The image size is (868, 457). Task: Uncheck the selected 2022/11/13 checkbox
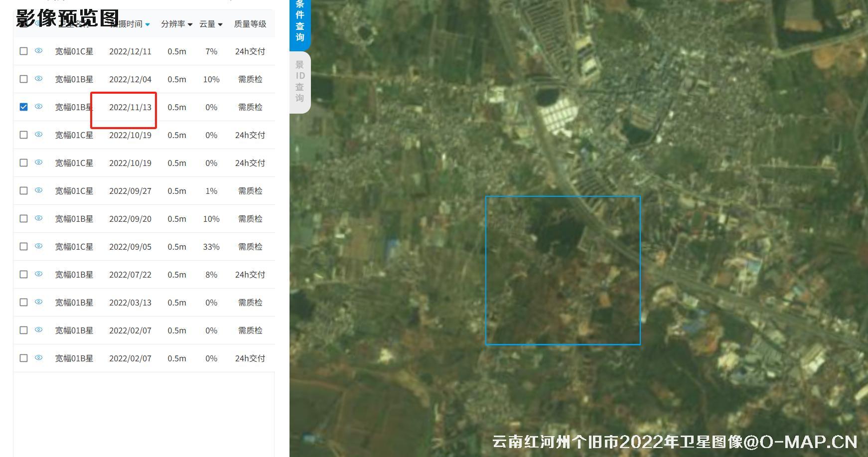(x=23, y=107)
